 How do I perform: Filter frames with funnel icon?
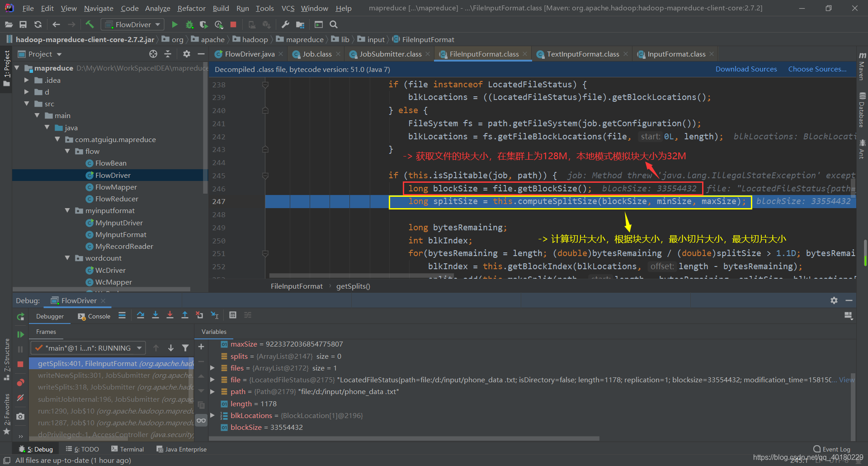(185, 348)
